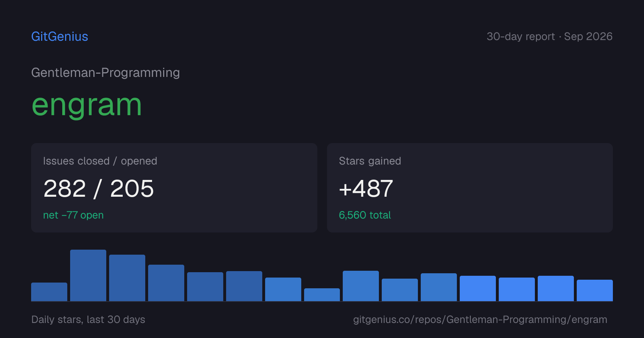Click the last bar of the chart

pos(595,290)
